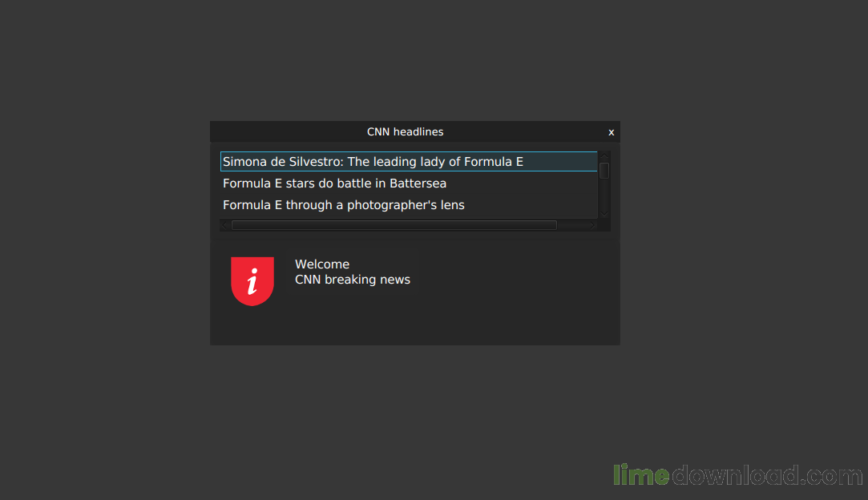Click the red info shield icon

[x=252, y=280]
